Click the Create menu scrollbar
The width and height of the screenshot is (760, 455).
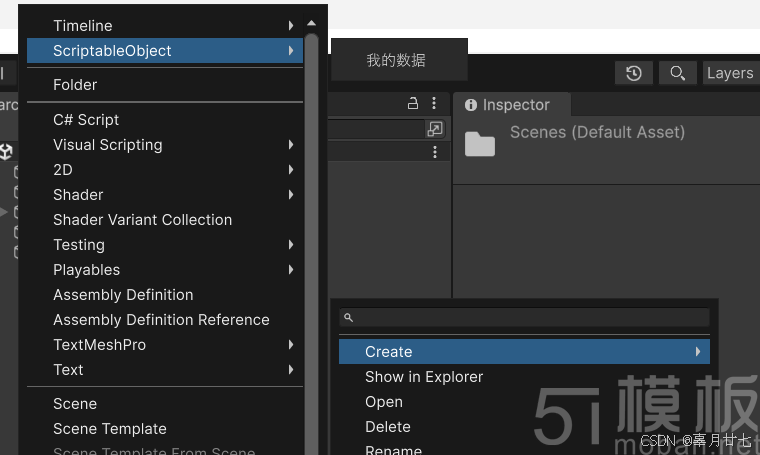(312, 242)
